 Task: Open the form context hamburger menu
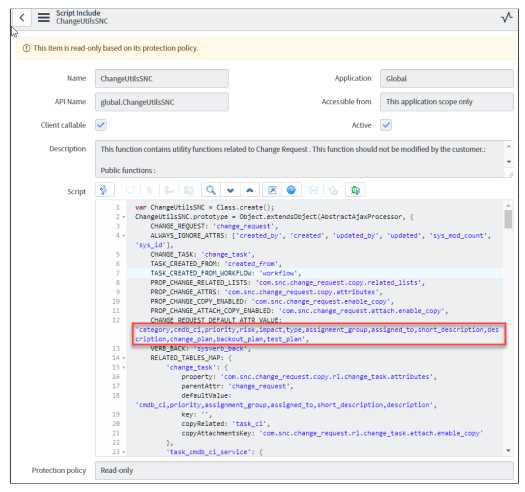44,17
